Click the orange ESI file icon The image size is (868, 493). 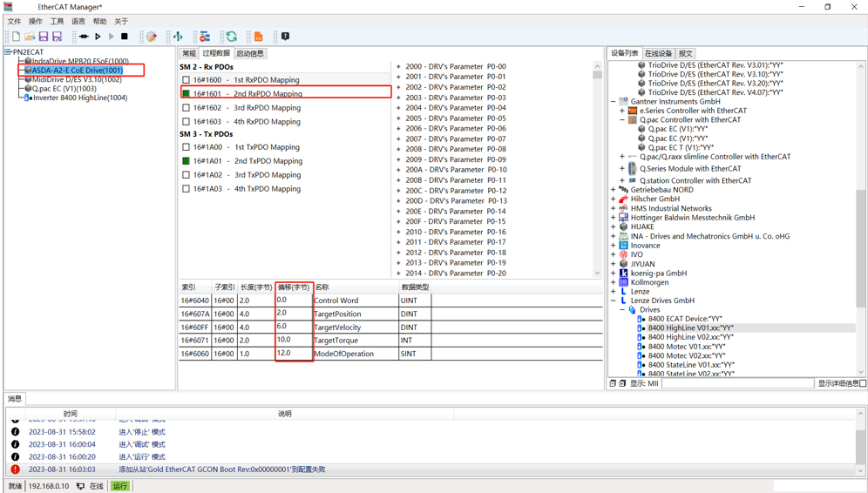pyautogui.click(x=258, y=37)
